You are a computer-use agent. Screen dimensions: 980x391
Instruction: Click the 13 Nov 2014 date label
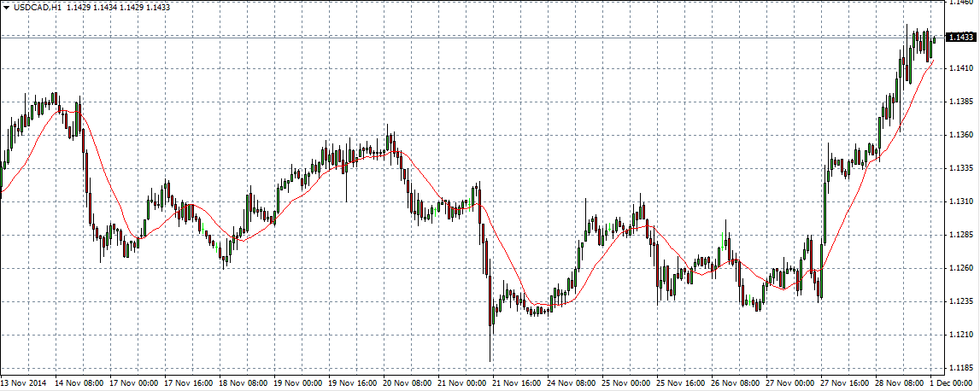point(26,383)
